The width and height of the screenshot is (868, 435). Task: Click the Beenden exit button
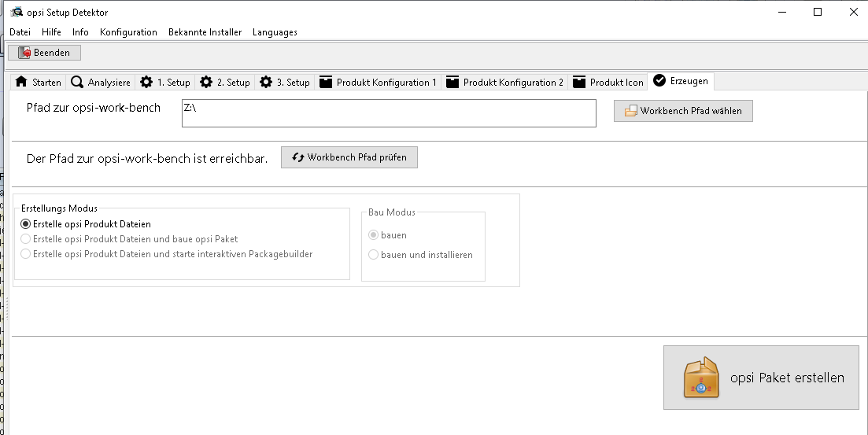pos(44,53)
